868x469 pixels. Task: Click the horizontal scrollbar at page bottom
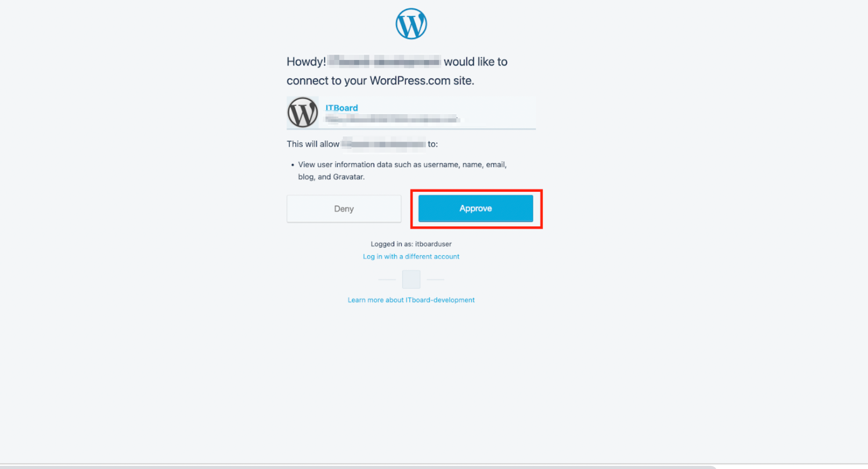[x=358, y=467]
